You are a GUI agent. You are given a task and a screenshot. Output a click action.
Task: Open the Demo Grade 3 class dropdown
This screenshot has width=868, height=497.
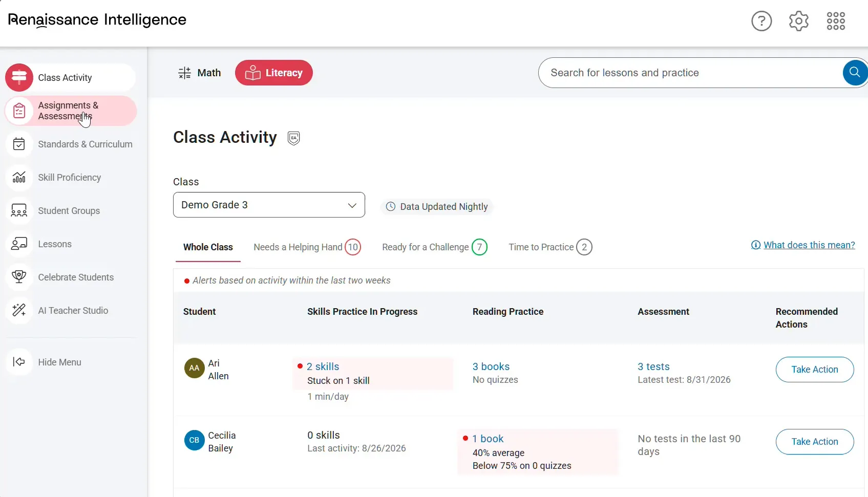[x=269, y=205]
